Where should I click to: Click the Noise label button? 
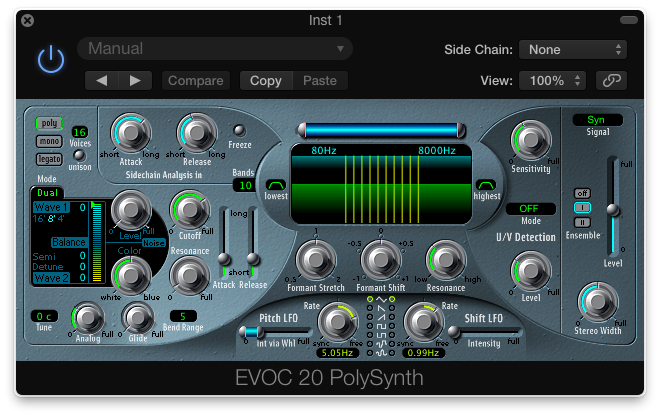[x=154, y=243]
